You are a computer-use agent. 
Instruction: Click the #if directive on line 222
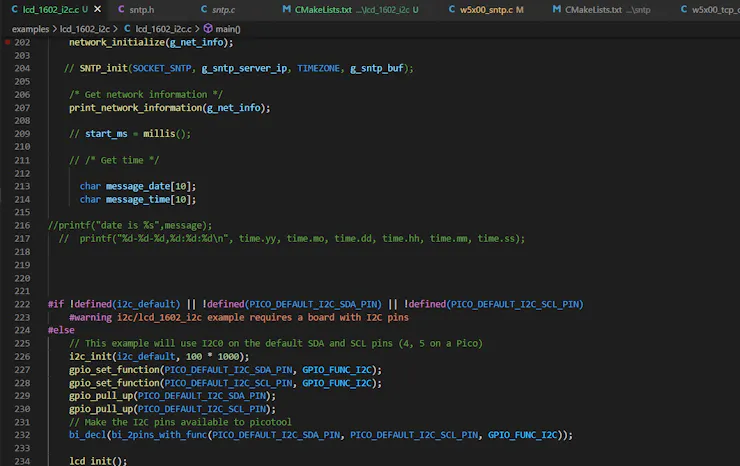[x=56, y=305]
